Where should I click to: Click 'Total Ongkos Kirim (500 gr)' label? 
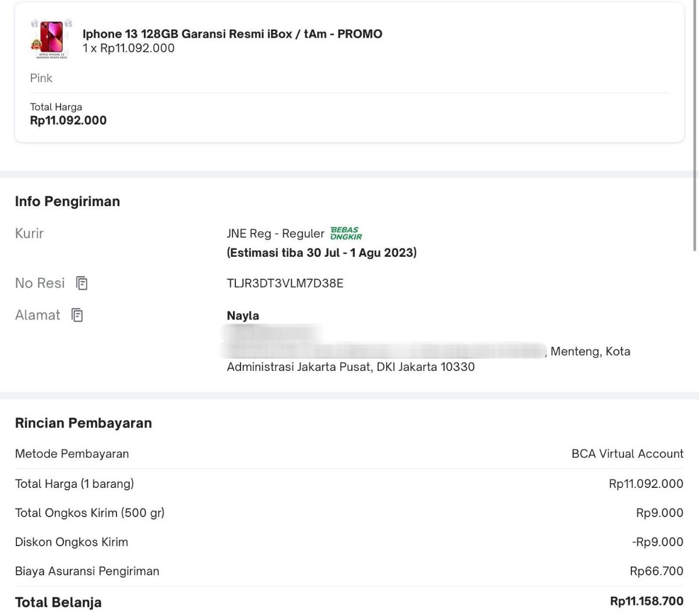(90, 513)
